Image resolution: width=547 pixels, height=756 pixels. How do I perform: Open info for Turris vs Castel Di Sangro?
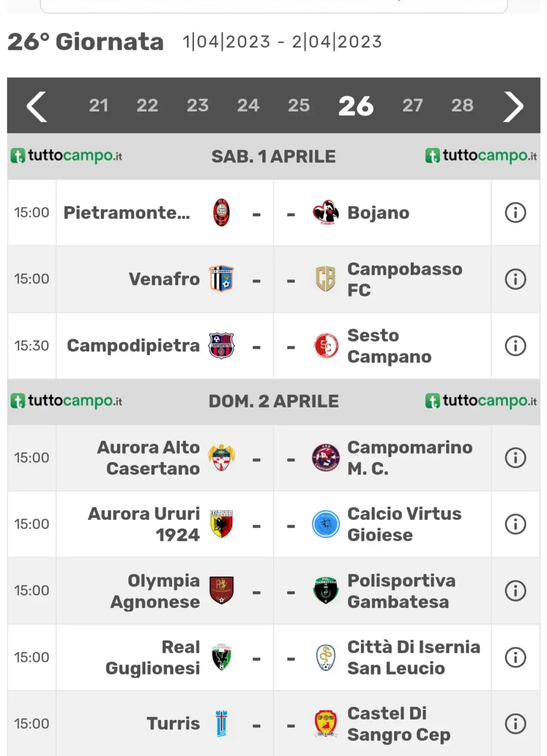pyautogui.click(x=515, y=724)
